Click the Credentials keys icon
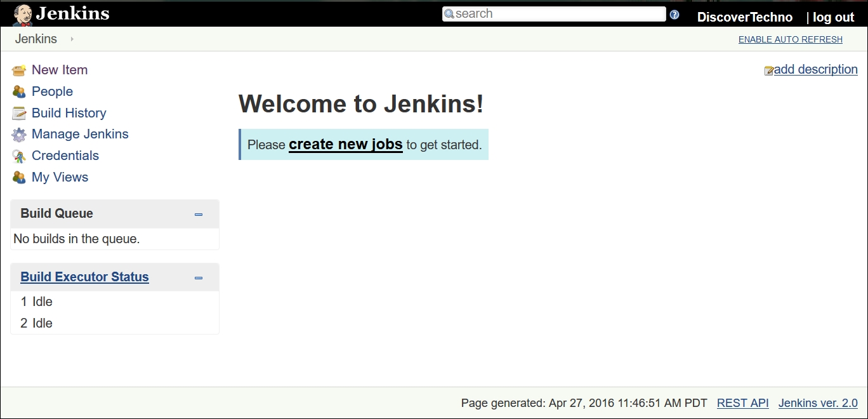Screen dimensions: 868x419 [19, 156]
